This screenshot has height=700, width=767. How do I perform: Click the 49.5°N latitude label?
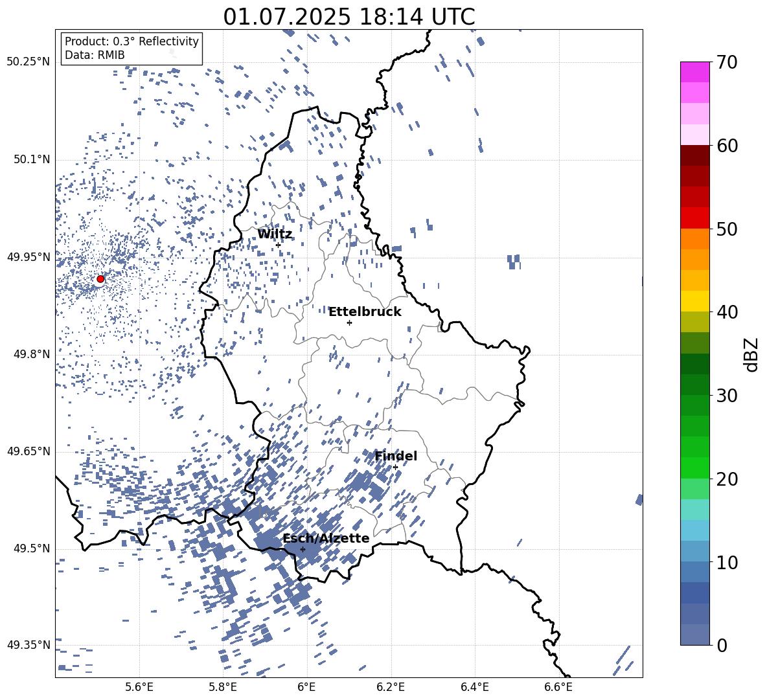[x=32, y=549]
